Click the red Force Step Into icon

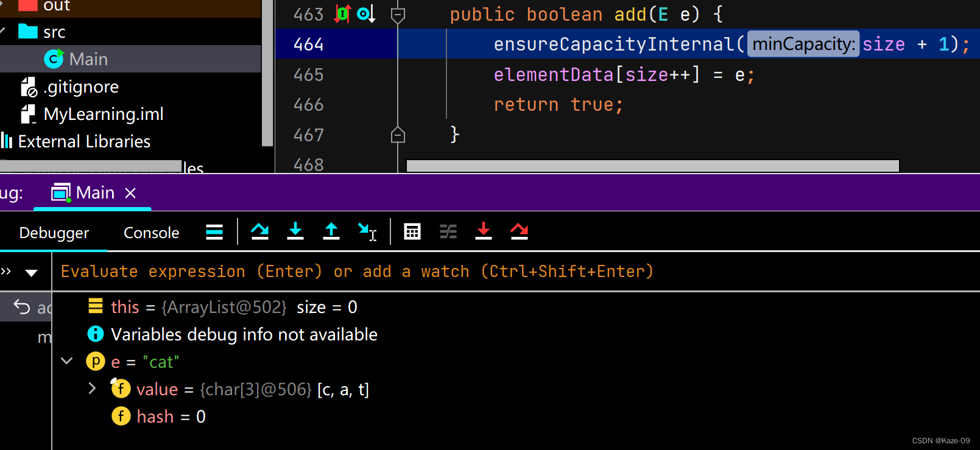coord(484,232)
